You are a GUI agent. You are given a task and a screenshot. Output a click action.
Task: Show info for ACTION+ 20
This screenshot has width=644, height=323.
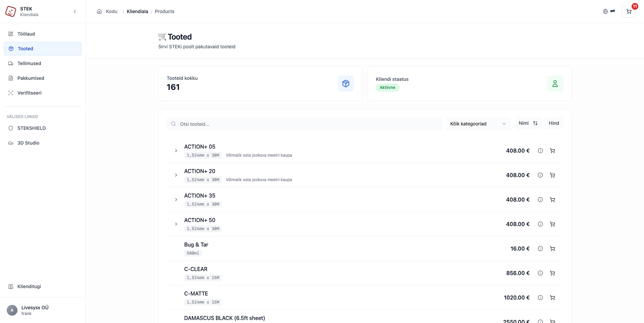click(x=540, y=175)
